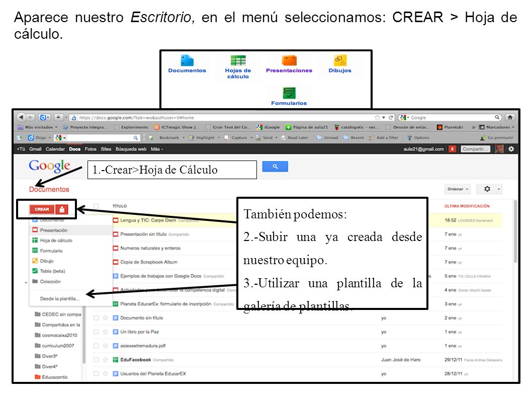
Task: Click Read Later in Diigo toolbar
Action: [295, 137]
